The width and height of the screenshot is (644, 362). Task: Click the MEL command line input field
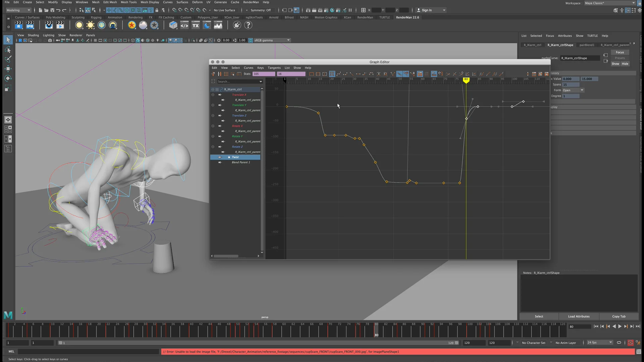pos(89,352)
